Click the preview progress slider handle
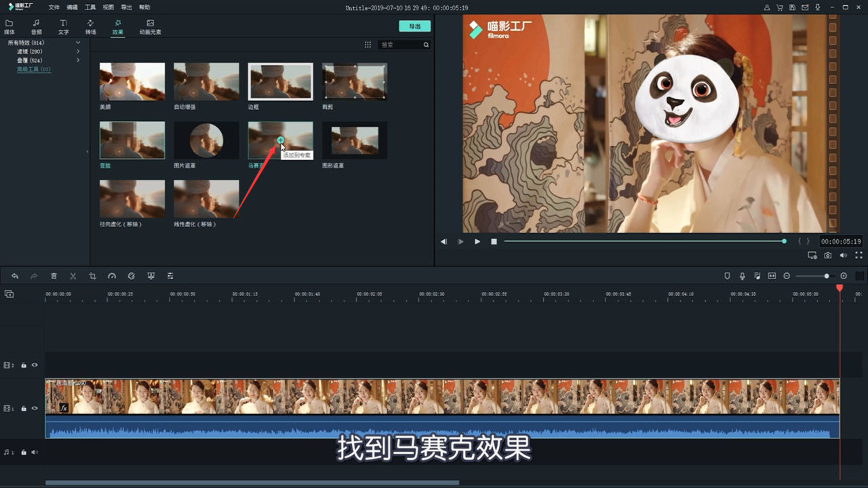Viewport: 868px width, 488px height. 784,241
